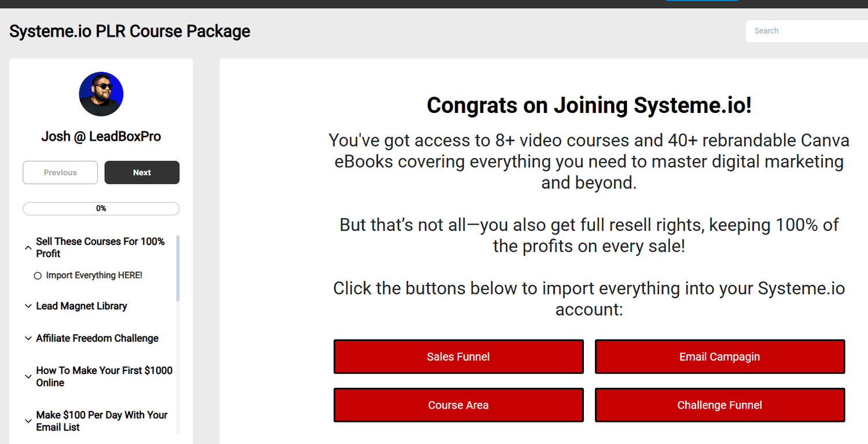The image size is (868, 444).
Task: Click the red Sales Funnel button
Action: pyautogui.click(x=458, y=357)
